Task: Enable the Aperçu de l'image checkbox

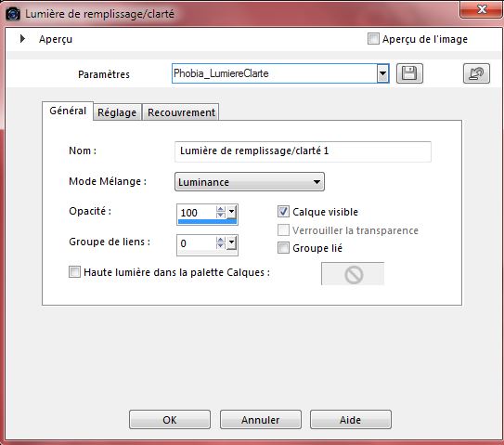Action: pos(373,39)
